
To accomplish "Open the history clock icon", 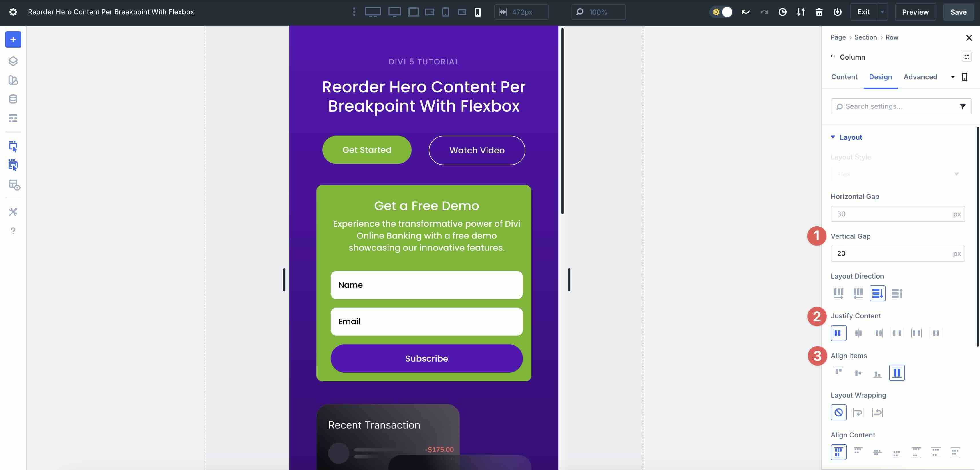I will 782,12.
